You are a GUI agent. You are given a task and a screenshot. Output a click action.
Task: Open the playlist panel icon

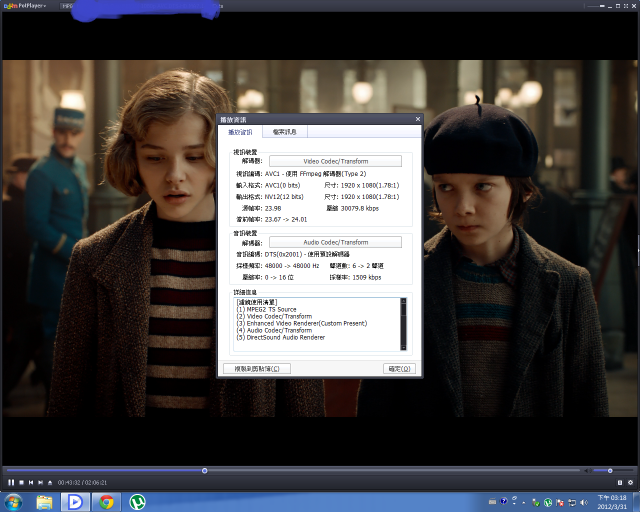pos(620,482)
